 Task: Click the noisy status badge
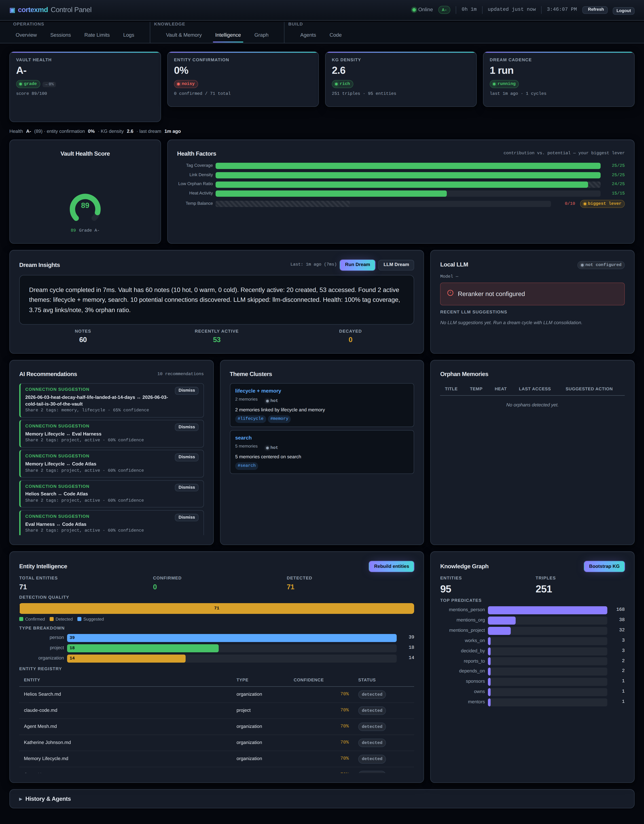[186, 84]
